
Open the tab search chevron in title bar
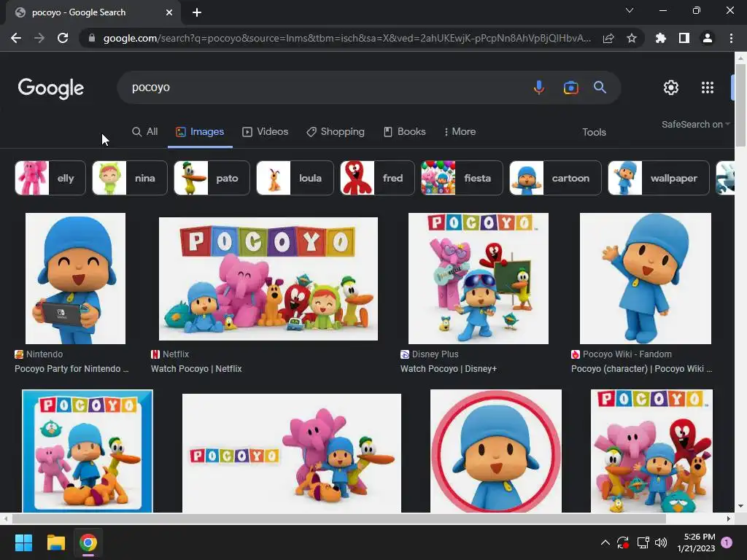pos(630,10)
